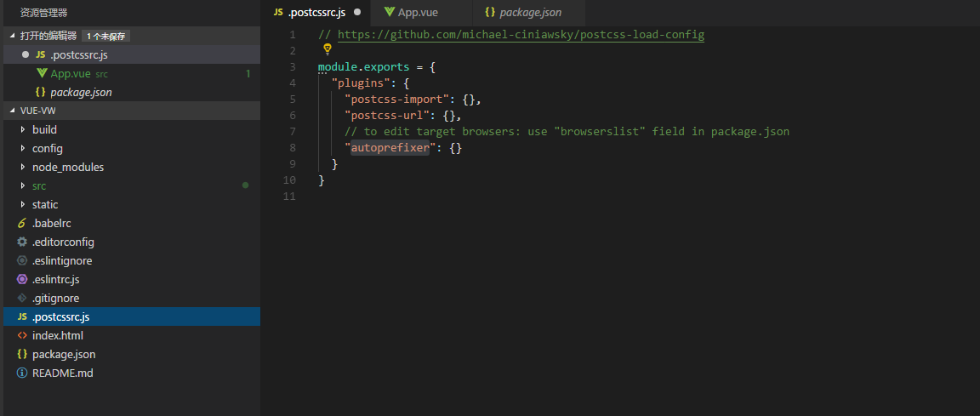980x416 pixels.
Task: Click the .eslintignore file icon
Action: point(22,260)
